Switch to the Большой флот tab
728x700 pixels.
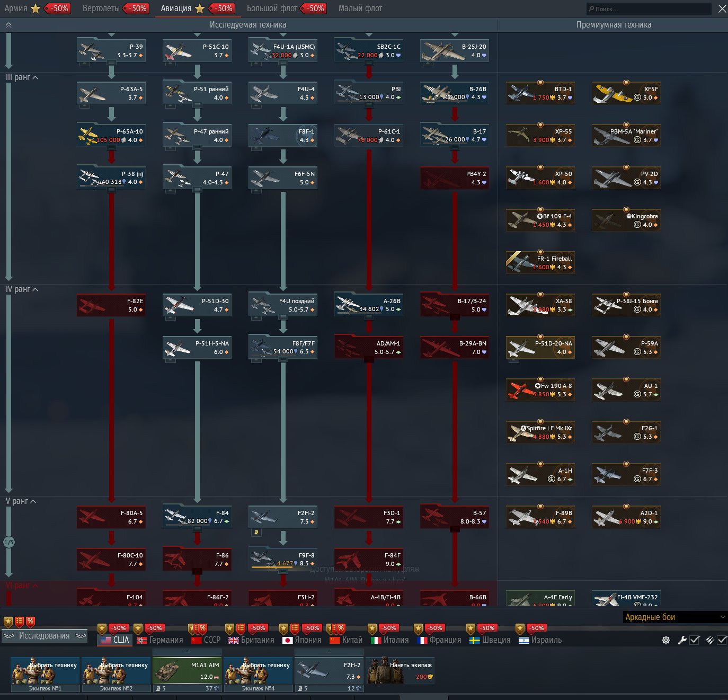(272, 8)
